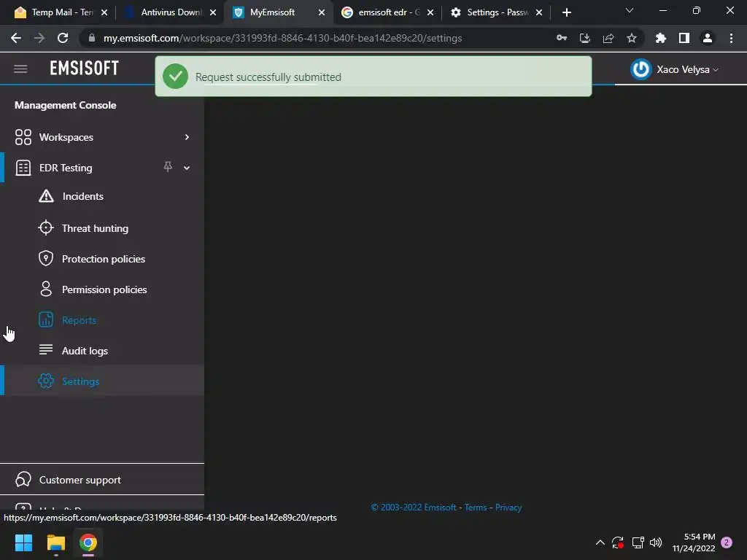Select Settings in the sidebar

pos(102,381)
